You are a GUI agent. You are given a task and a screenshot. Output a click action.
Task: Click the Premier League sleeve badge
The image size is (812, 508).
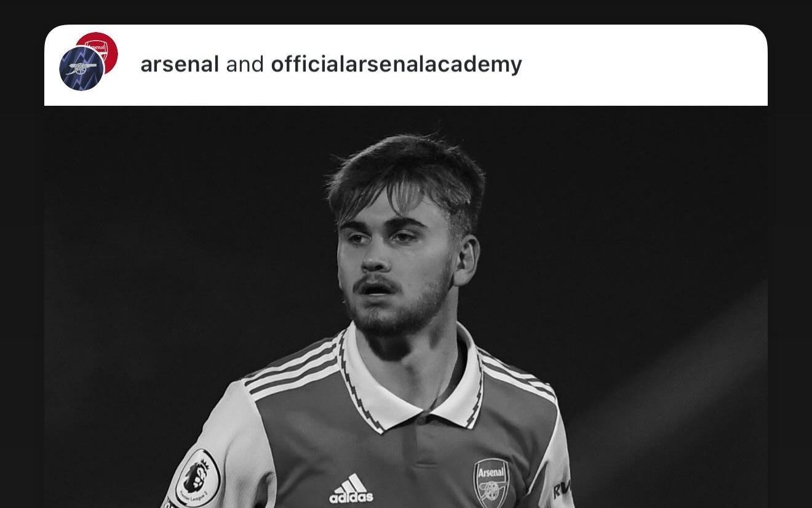pos(197,478)
